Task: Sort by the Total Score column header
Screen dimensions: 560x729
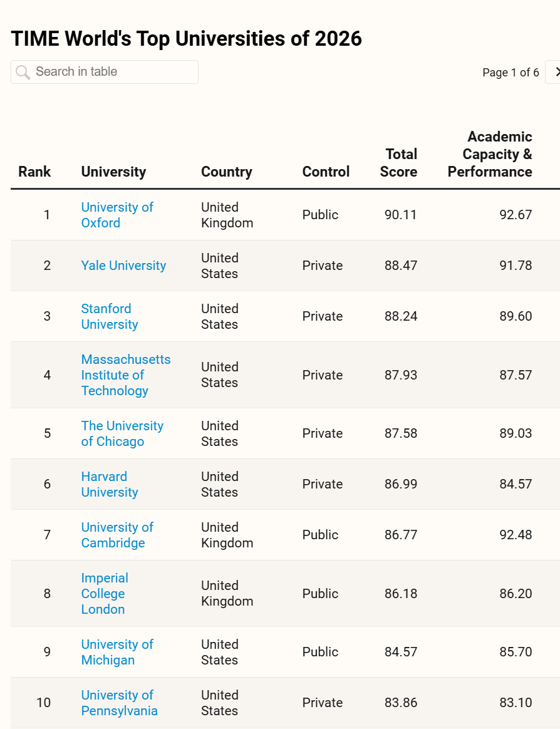Action: click(x=399, y=163)
